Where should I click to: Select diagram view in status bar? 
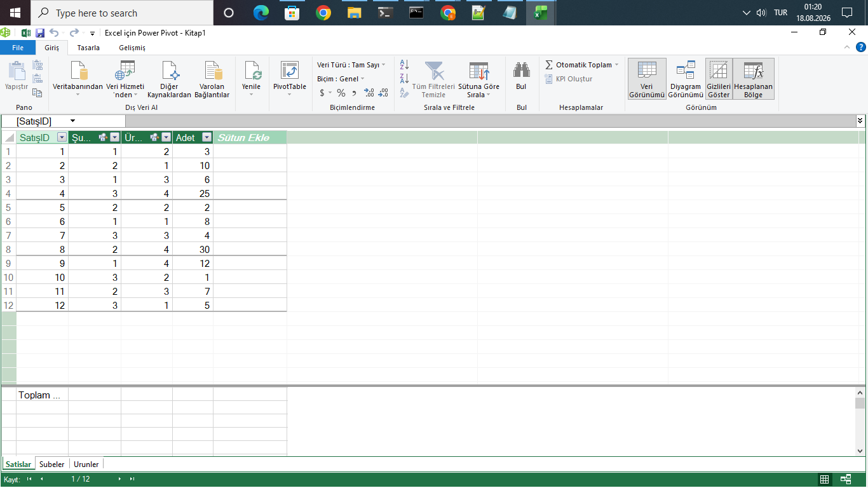(846, 479)
